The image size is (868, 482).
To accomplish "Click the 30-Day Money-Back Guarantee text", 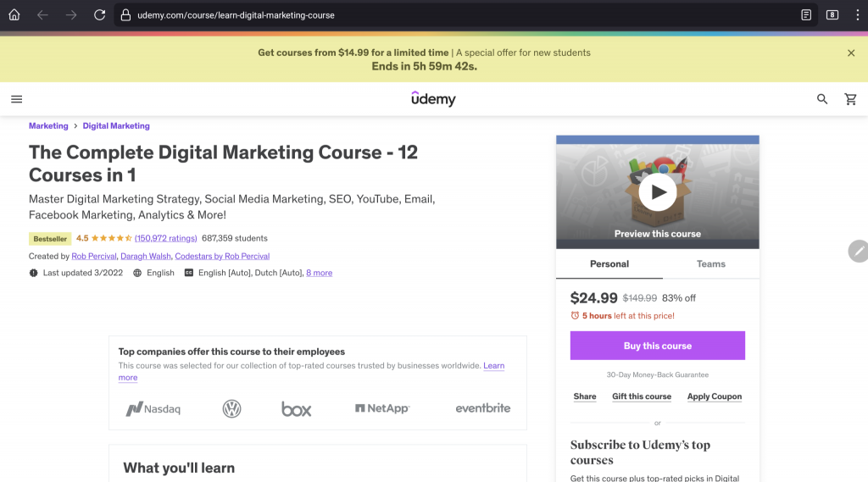I will (x=658, y=374).
